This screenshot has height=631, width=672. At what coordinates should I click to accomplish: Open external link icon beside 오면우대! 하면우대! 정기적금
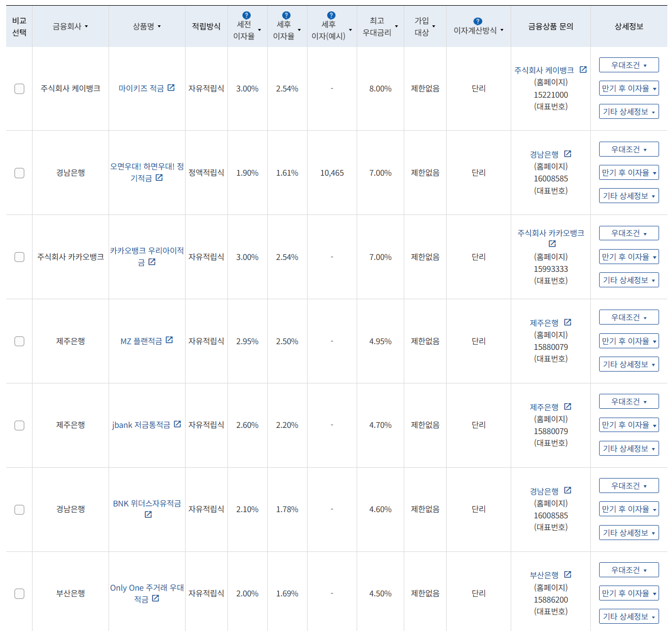point(159,177)
